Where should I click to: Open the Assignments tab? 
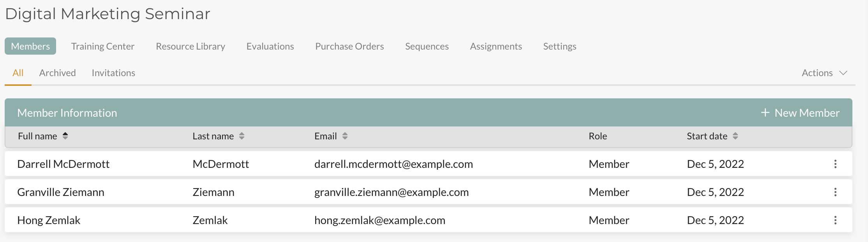click(x=496, y=46)
